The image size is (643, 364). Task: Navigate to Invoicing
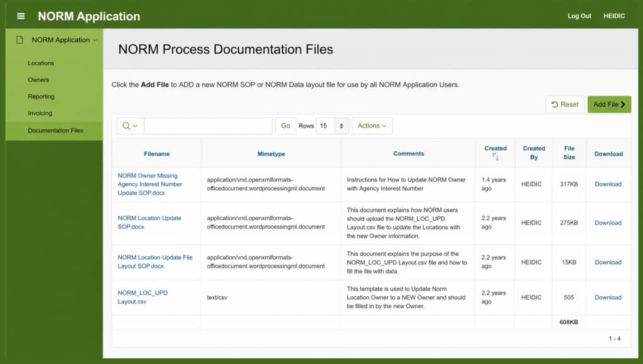(x=40, y=114)
